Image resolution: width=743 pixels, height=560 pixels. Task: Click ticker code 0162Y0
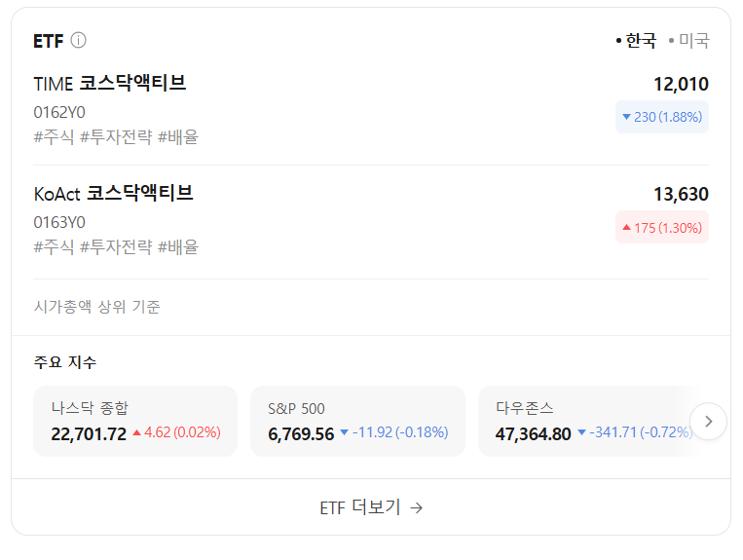(59, 111)
